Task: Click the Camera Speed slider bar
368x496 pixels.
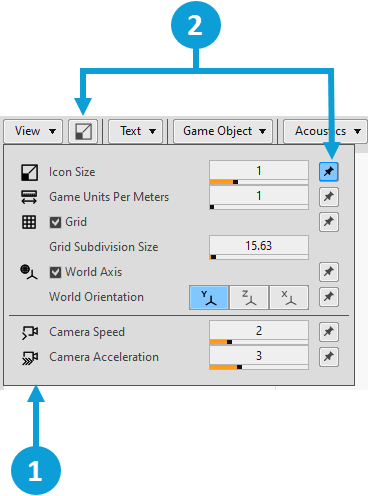Action: 259,342
